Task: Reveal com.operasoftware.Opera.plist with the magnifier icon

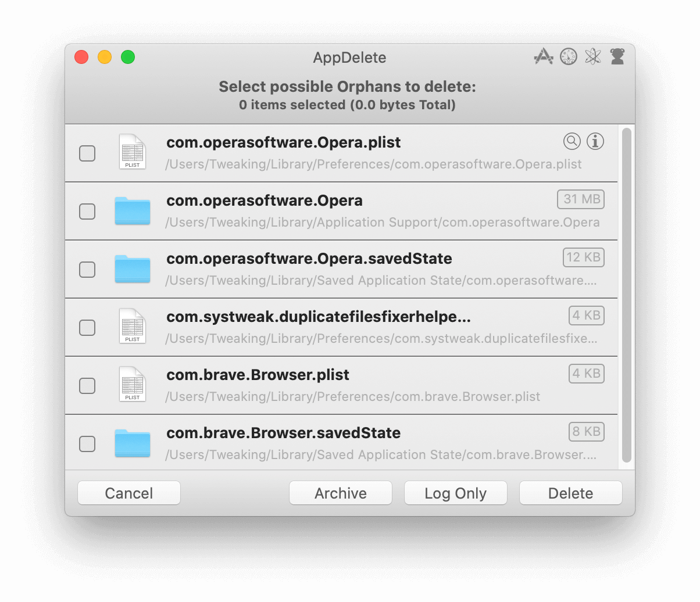Action: pos(572,141)
